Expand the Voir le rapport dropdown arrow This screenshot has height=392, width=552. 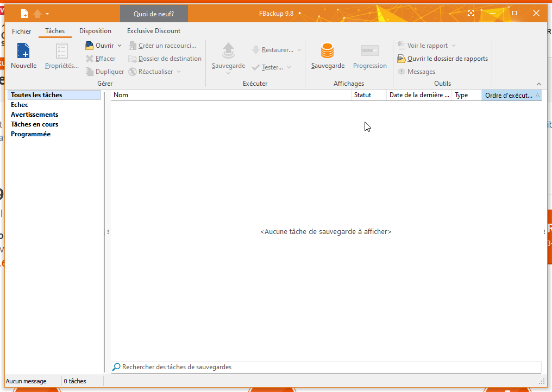tap(454, 46)
